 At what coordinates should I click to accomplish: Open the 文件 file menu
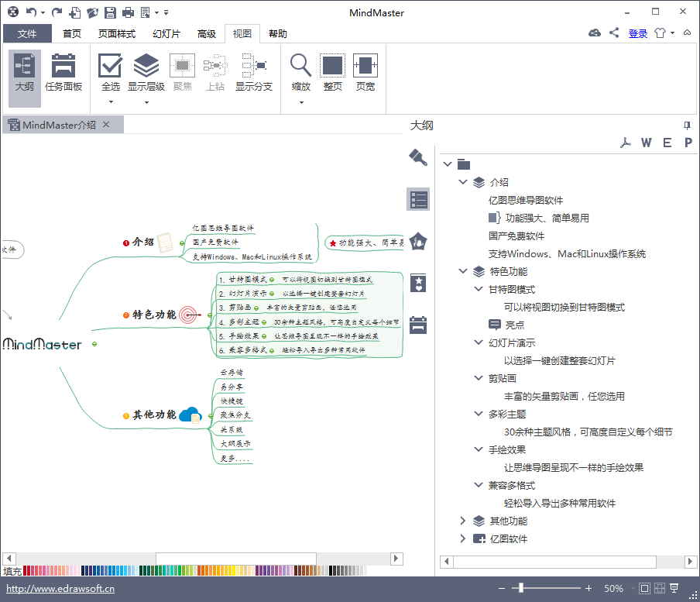point(27,33)
